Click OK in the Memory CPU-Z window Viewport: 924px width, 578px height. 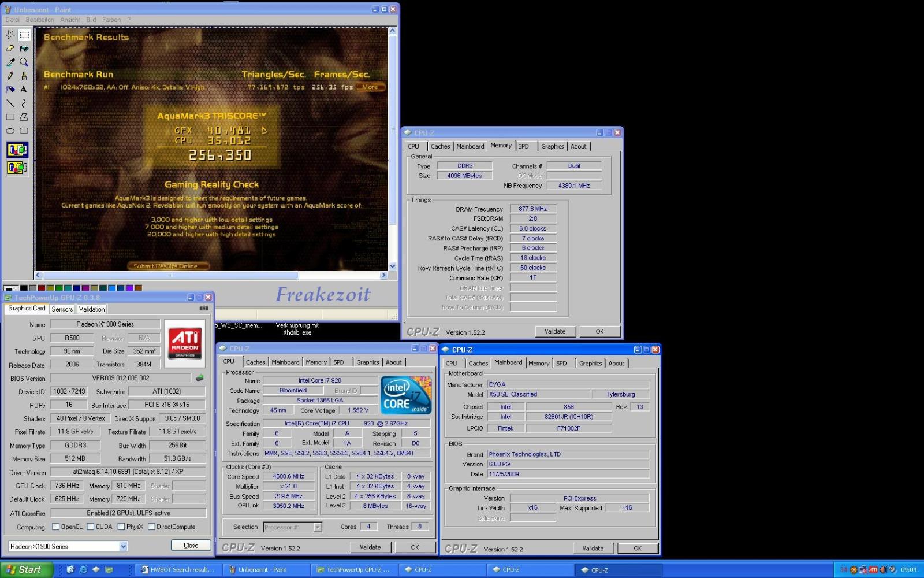click(x=599, y=331)
